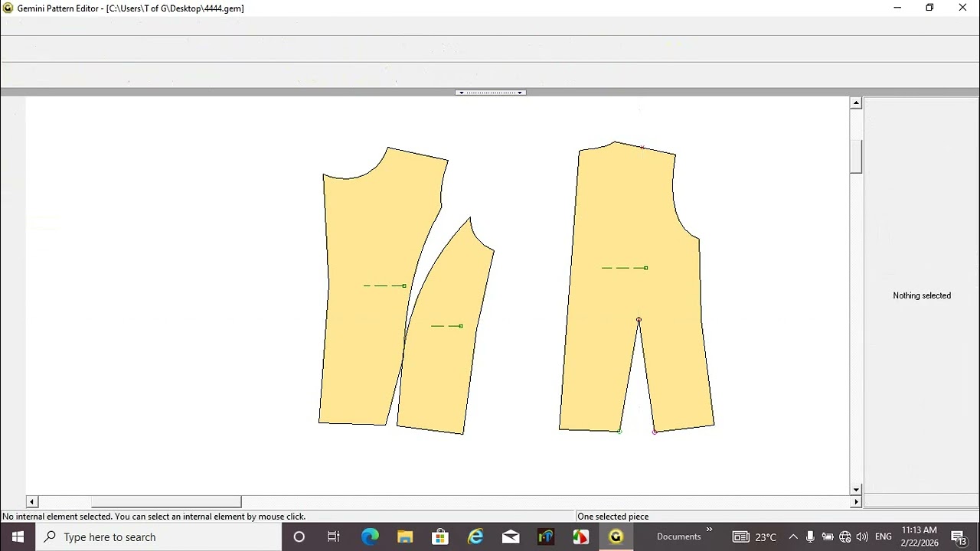This screenshot has height=551, width=980.
Task: Open the dark green app icon on the taskbar
Action: point(546,536)
